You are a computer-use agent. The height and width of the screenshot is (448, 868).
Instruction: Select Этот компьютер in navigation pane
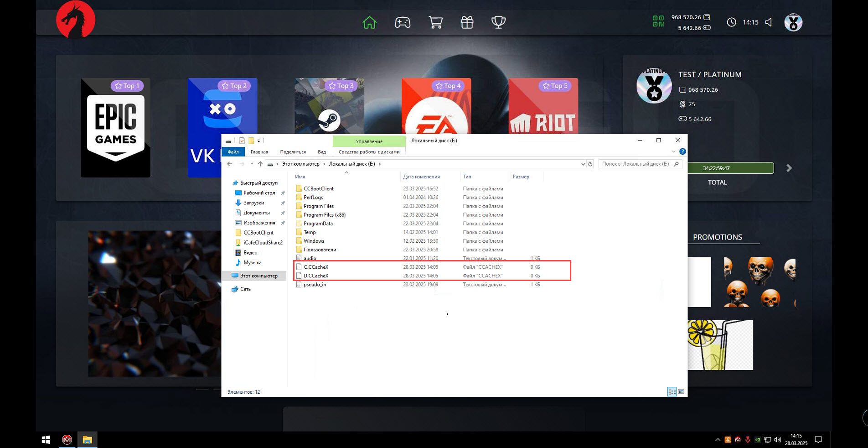coord(258,276)
